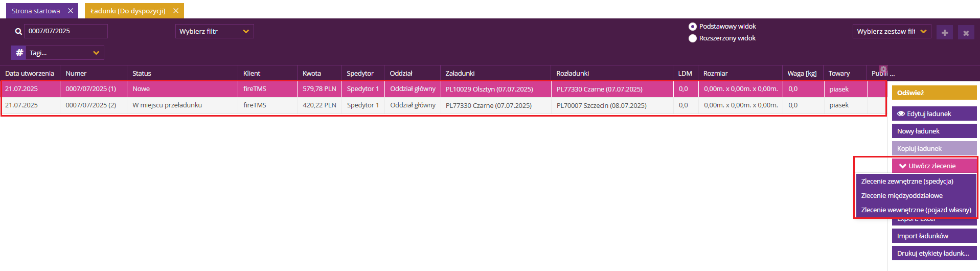Sort by Spedytor column header

tap(363, 73)
